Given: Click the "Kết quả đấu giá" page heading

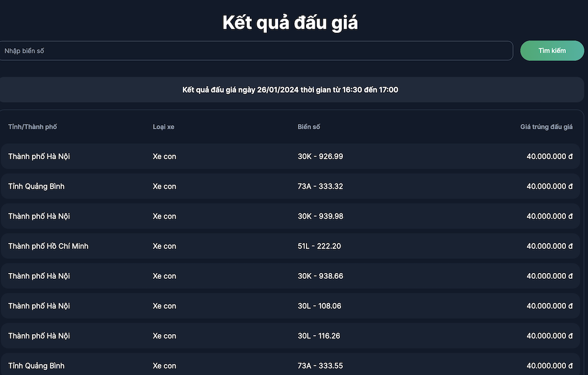Looking at the screenshot, I should coord(290,23).
